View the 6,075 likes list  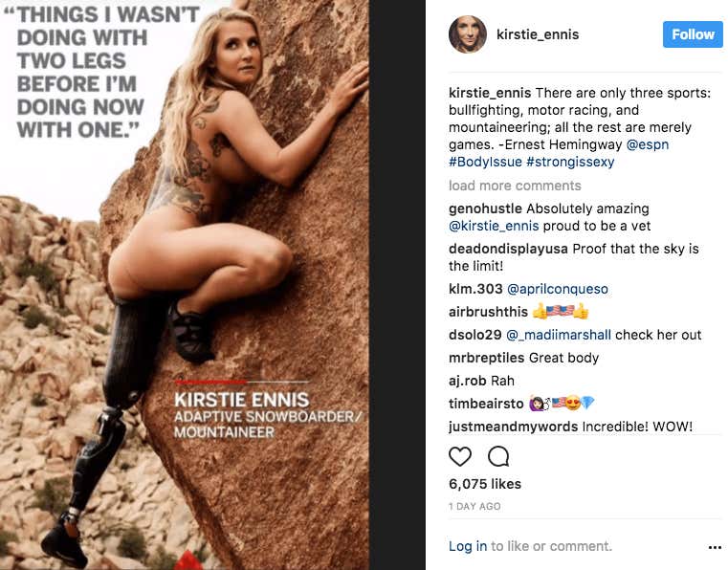coord(485,484)
